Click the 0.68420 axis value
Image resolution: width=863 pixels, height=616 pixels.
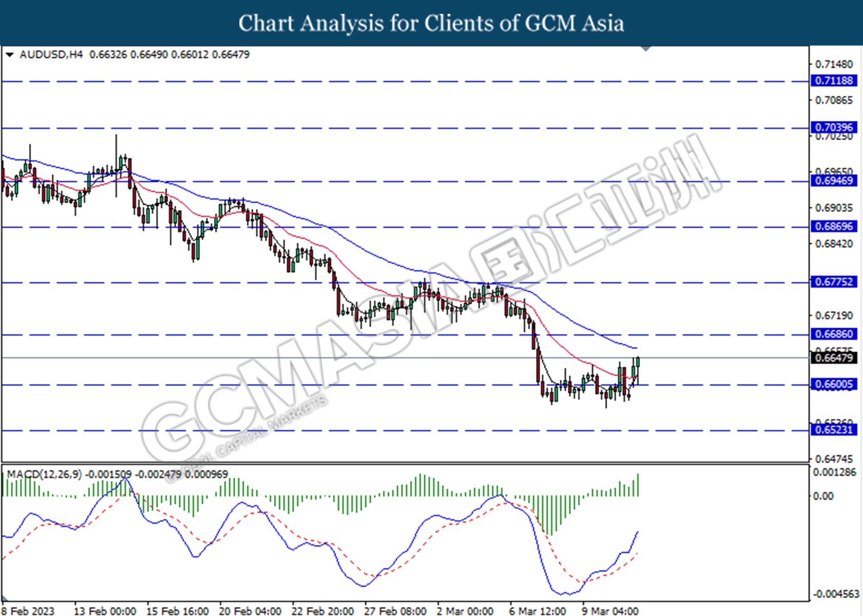click(x=834, y=244)
